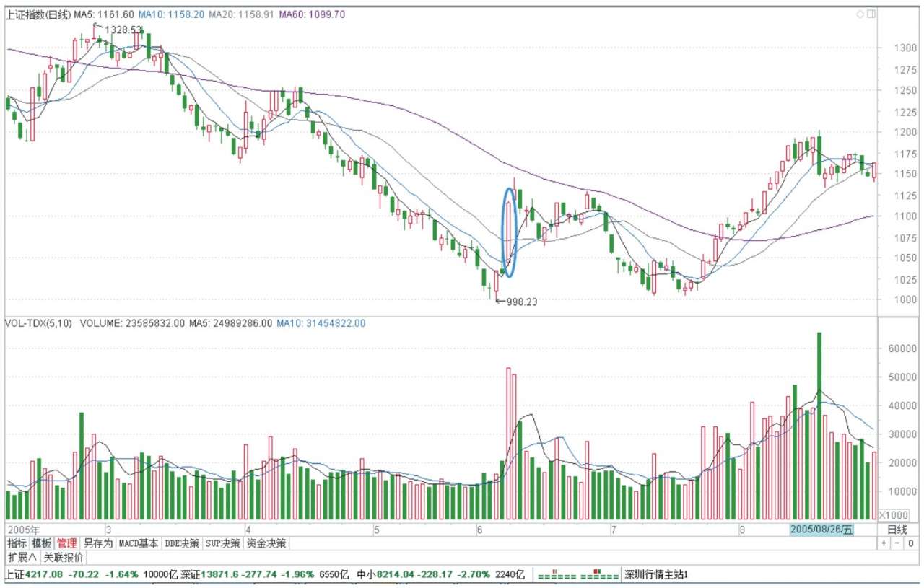Click the plus zoom-in button
This screenshot has height=588, width=924.
coord(884,543)
